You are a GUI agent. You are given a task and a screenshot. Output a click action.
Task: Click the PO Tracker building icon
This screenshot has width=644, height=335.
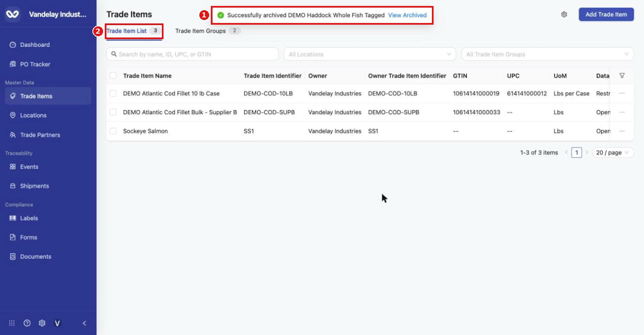(x=13, y=64)
